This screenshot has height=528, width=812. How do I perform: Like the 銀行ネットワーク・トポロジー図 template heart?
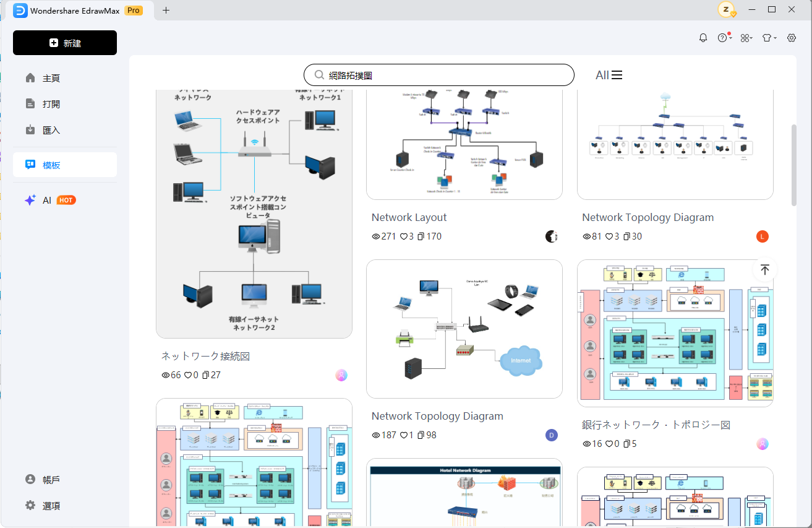coord(609,444)
